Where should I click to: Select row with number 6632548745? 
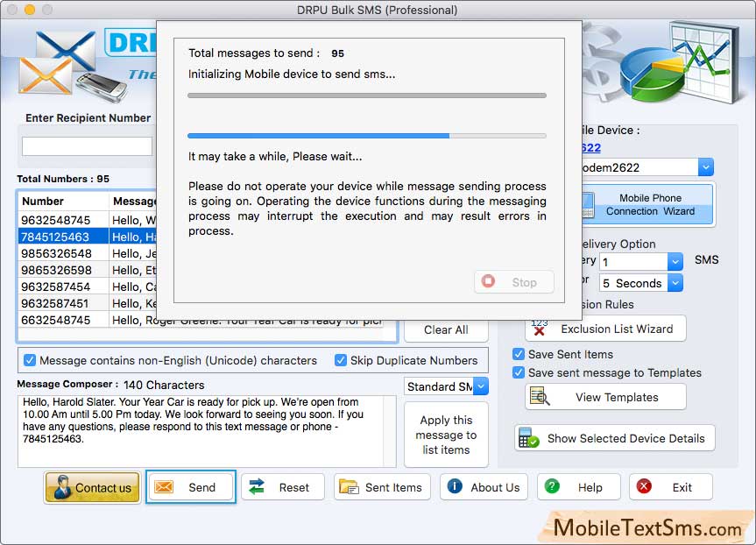pos(200,320)
